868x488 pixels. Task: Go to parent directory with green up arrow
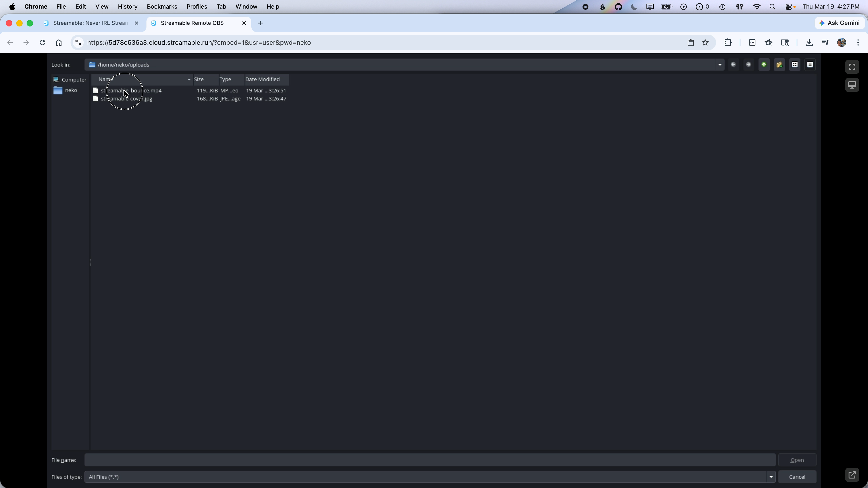click(x=764, y=65)
